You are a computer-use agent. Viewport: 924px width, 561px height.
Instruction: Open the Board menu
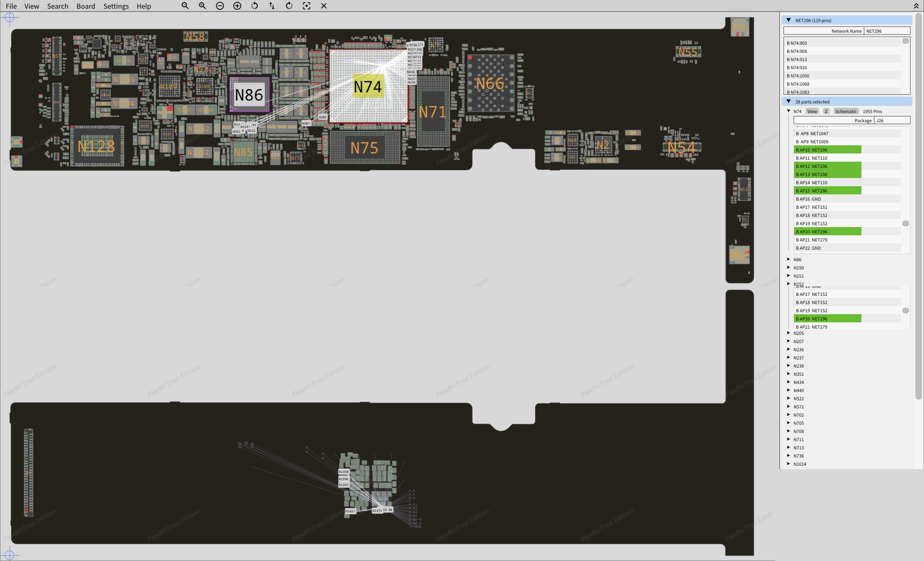pos(86,6)
